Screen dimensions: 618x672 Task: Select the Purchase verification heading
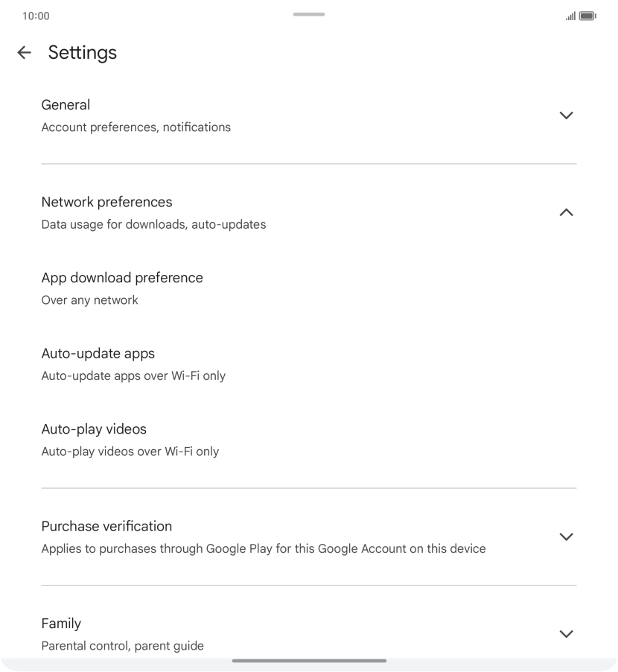coord(106,526)
